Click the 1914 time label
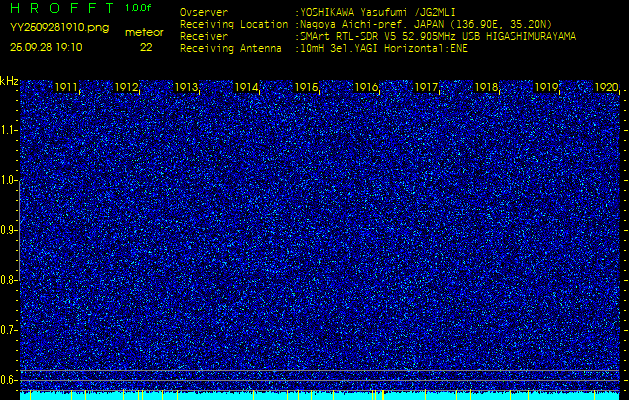The width and height of the screenshot is (629, 400). click(x=246, y=87)
